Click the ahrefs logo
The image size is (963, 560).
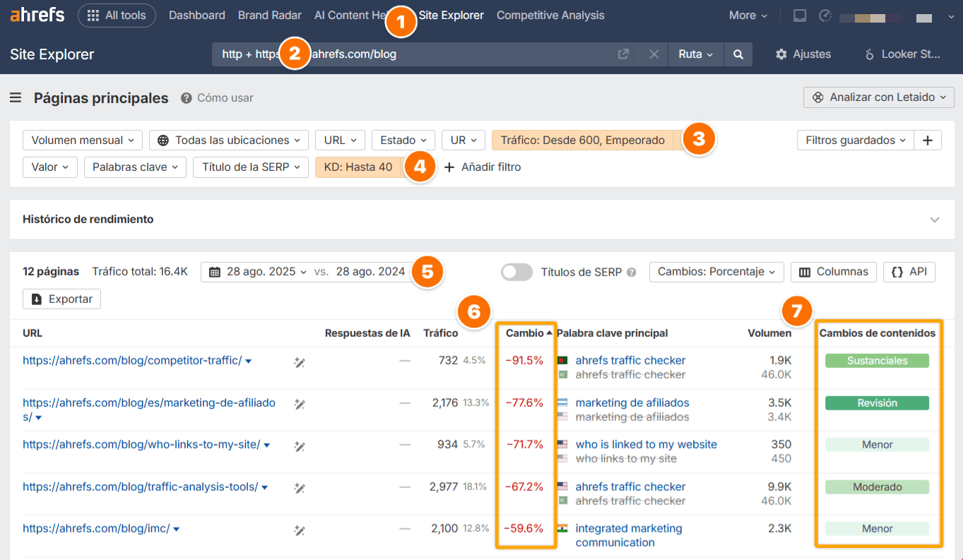(x=37, y=15)
